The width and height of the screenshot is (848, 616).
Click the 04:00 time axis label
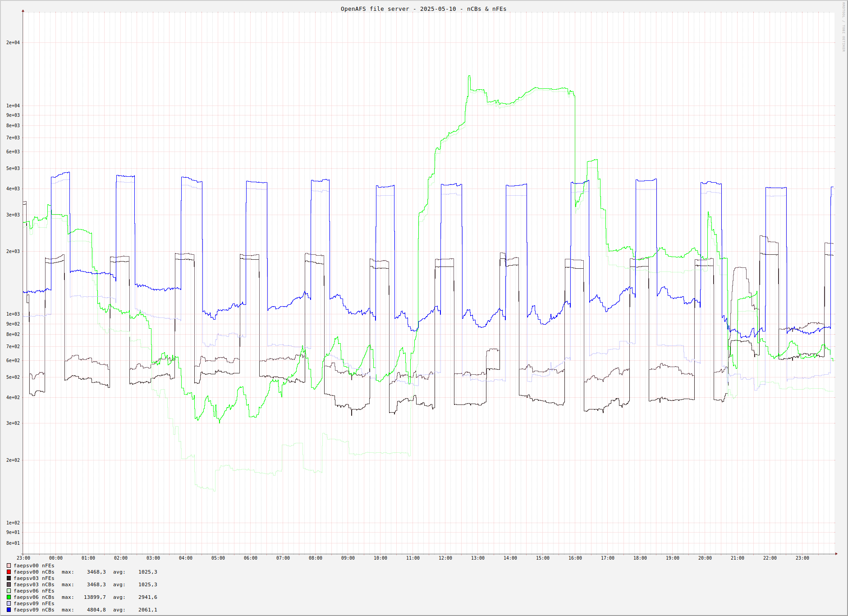(x=186, y=558)
